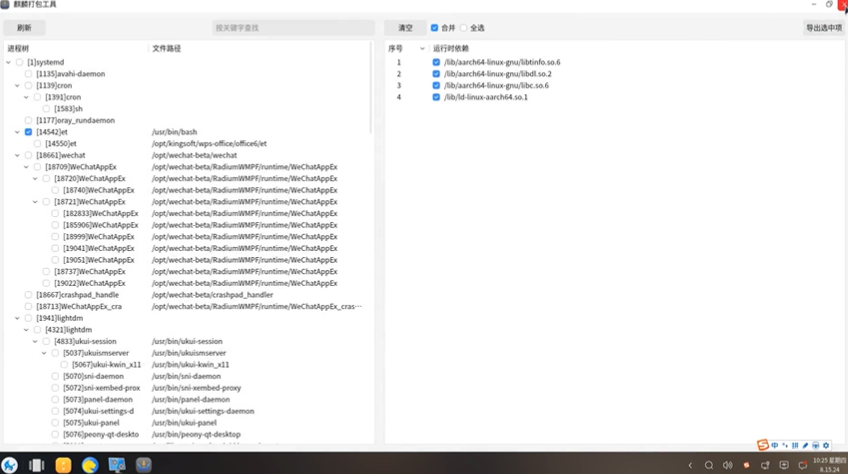This screenshot has width=848, height=474.
Task: Click the process tree vertical scrollbar
Action: pyautogui.click(x=371, y=88)
